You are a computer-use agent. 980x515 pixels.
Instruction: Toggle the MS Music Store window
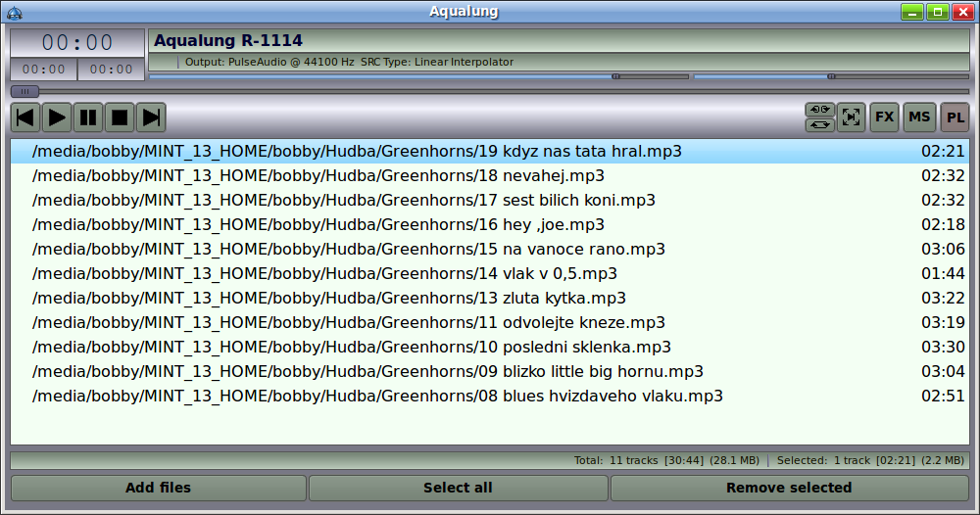tap(919, 117)
